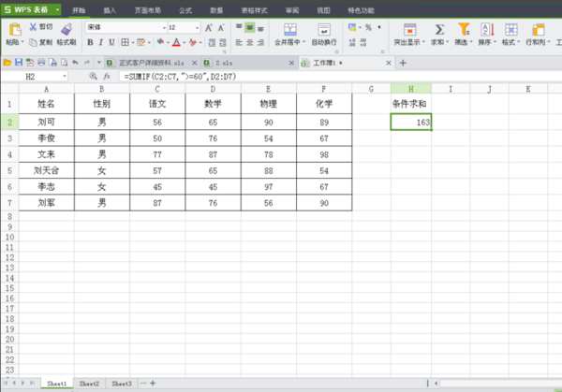Decrease font size with smaller A icon
The height and width of the screenshot is (392, 562).
pyautogui.click(x=221, y=27)
